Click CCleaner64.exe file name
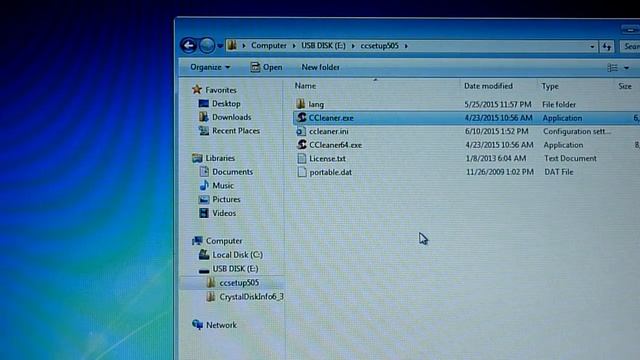 point(336,145)
